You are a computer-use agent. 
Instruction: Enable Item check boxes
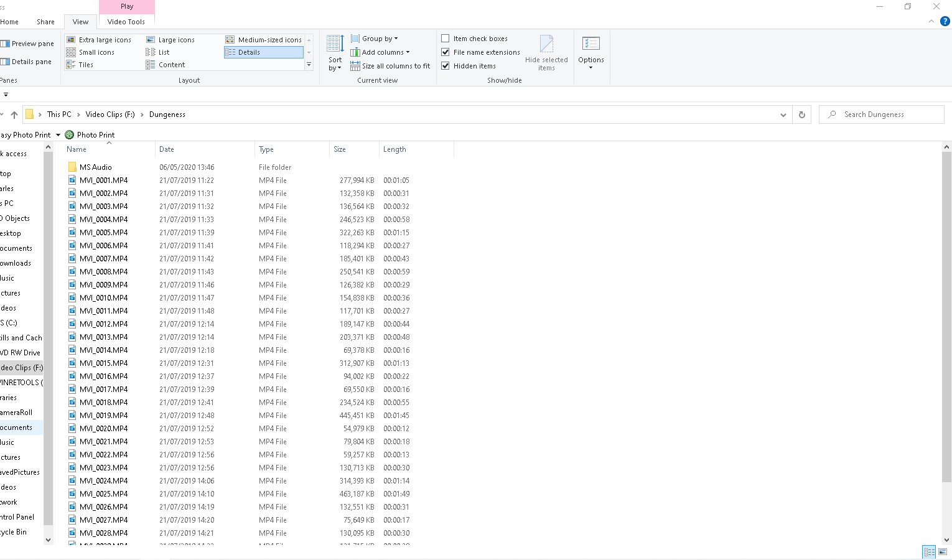coord(446,39)
